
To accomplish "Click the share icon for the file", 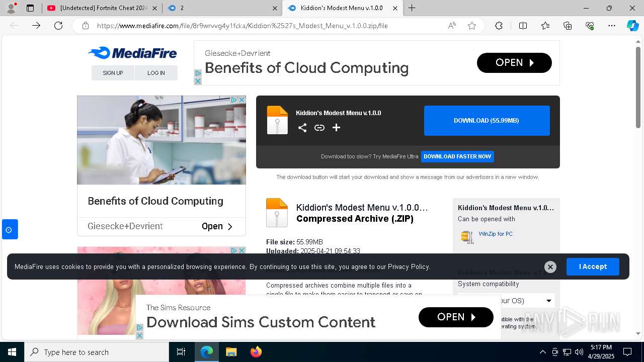I will point(302,128).
